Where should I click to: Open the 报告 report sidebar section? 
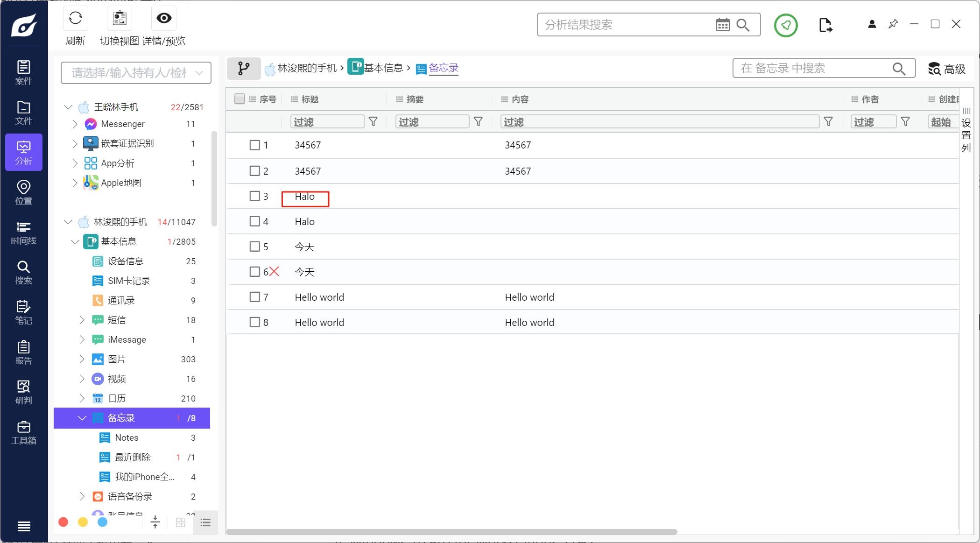[x=23, y=353]
